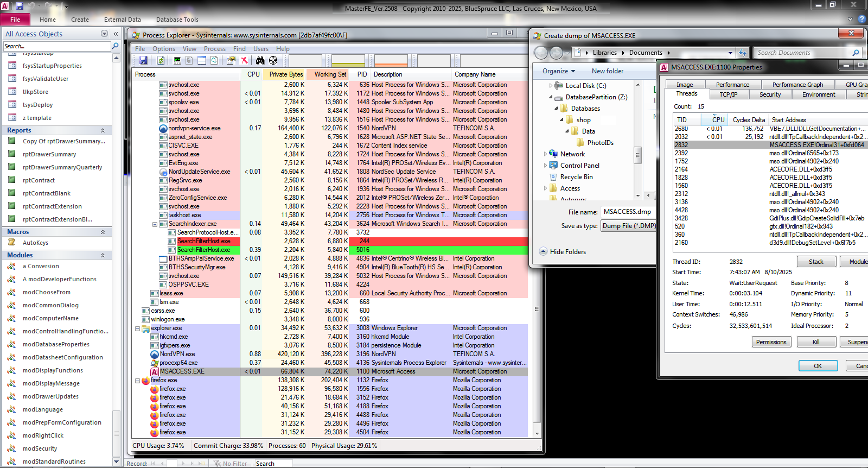The width and height of the screenshot is (868, 468).
Task: Click the MSACCESS.EXE process icon in the list
Action: (155, 372)
